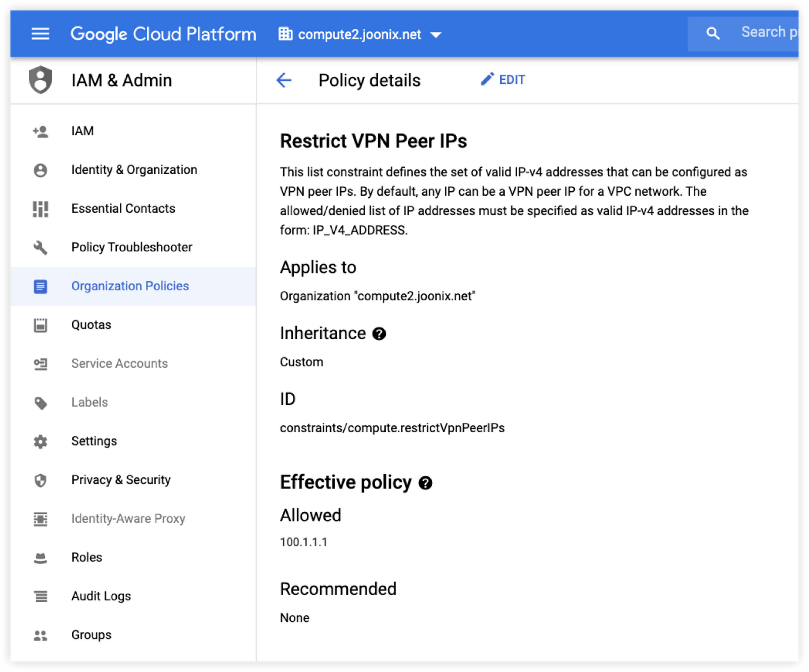
Task: Click the Organization "compute2.joonix.net" text
Action: [378, 296]
